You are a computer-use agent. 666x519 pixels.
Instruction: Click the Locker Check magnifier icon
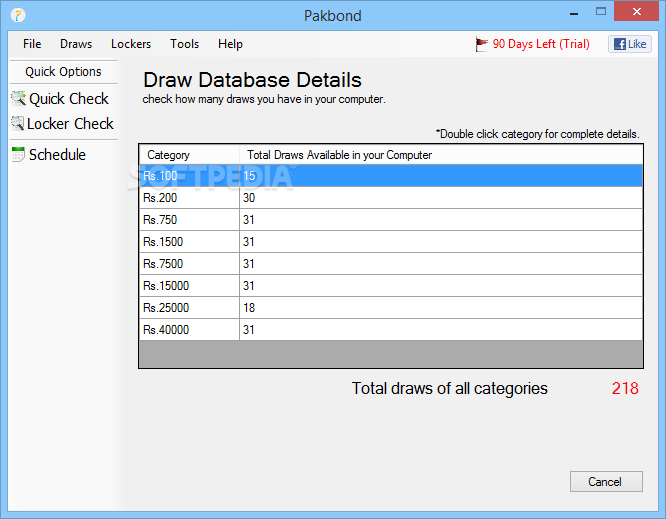pyautogui.click(x=17, y=124)
